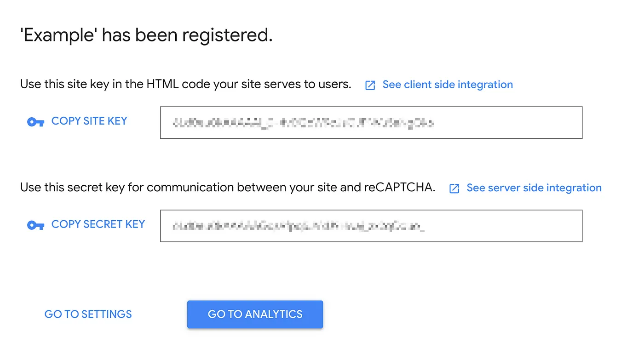Viewport: 644px width, 354px height.
Task: Click the external-link icon before server side integration
Action: click(x=454, y=188)
